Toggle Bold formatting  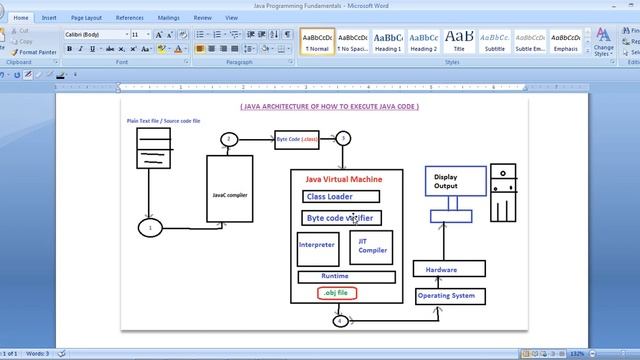coord(69,49)
